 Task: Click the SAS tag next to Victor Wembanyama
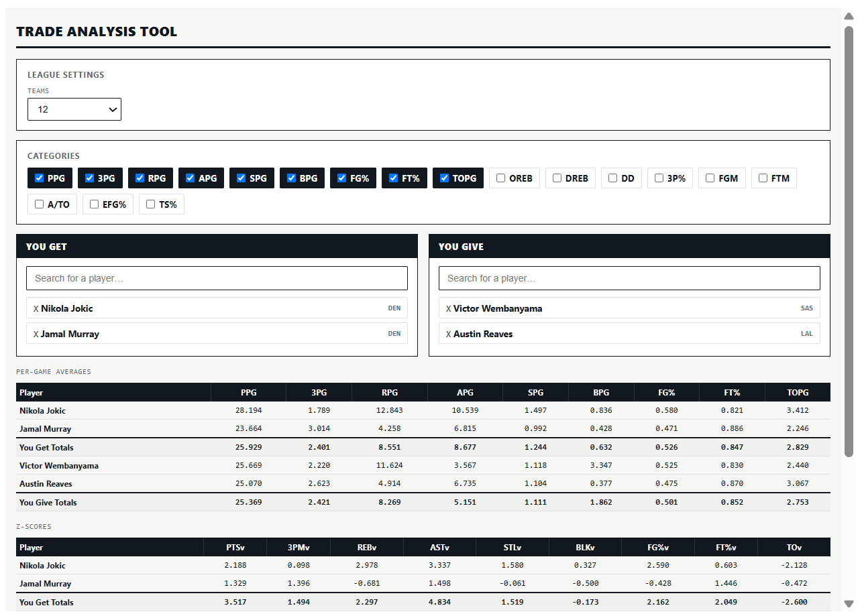(x=807, y=309)
